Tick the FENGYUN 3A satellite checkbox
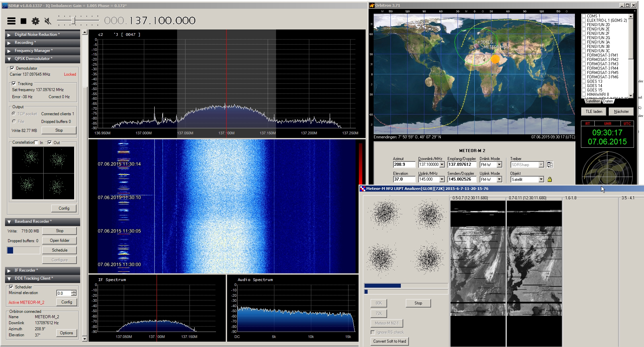644x347 pixels. pos(584,42)
